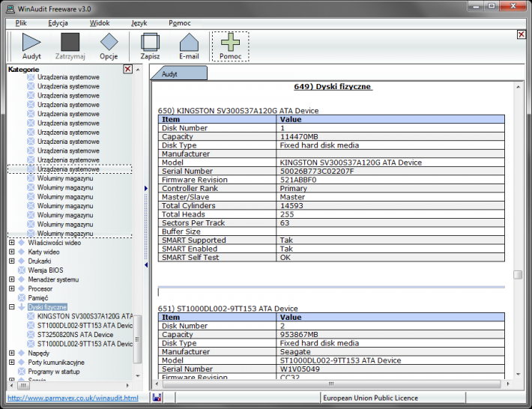Save the report with Zapisz icon
Image resolution: width=532 pixels, height=409 pixels.
pos(150,42)
